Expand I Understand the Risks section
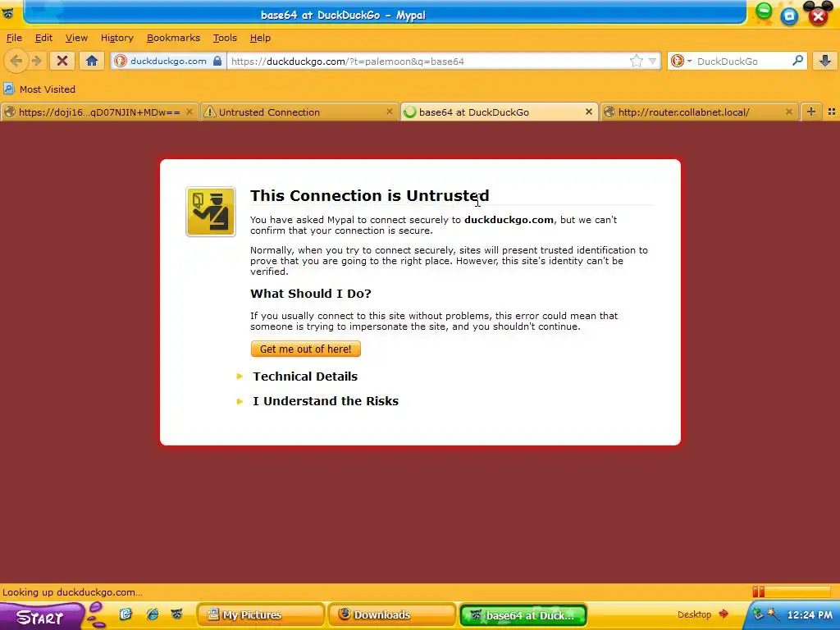This screenshot has height=630, width=840. pos(325,400)
